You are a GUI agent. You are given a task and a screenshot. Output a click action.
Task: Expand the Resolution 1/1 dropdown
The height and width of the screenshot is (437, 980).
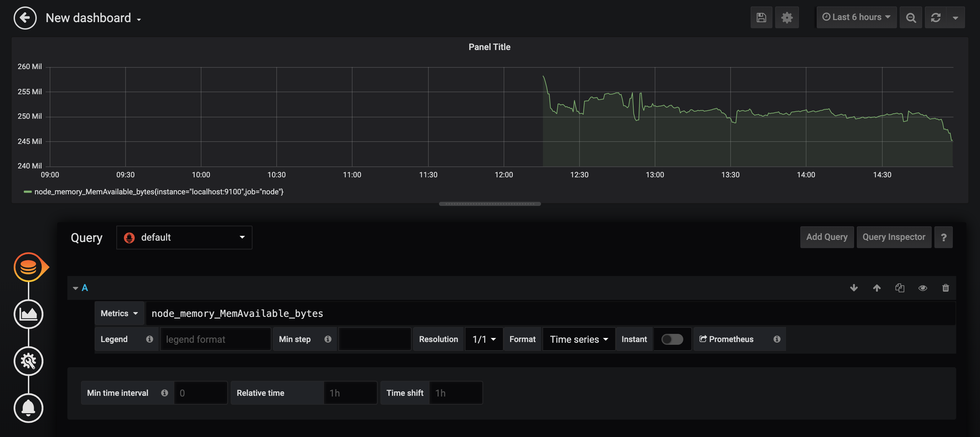click(x=484, y=339)
